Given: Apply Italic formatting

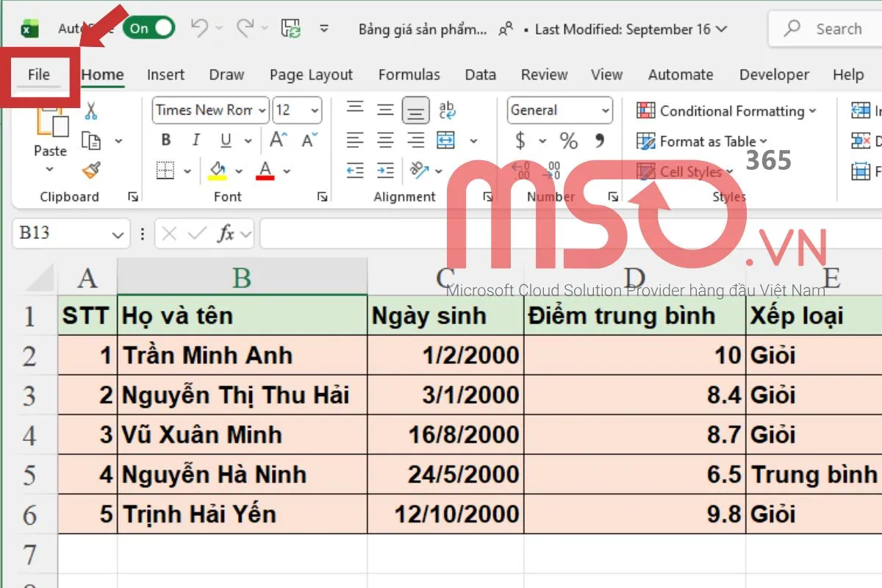Looking at the screenshot, I should (196, 140).
